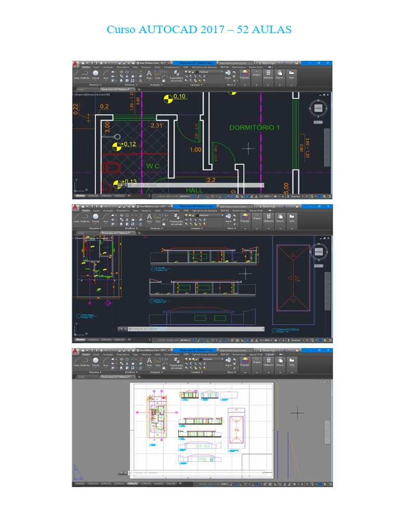Expand the Desenhar panel in the first screenshot
This screenshot has width=399, height=532.
click(95, 85)
